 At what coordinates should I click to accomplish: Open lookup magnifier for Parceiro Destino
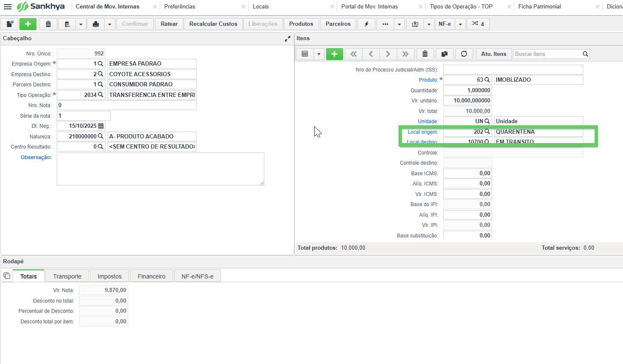pyautogui.click(x=101, y=85)
